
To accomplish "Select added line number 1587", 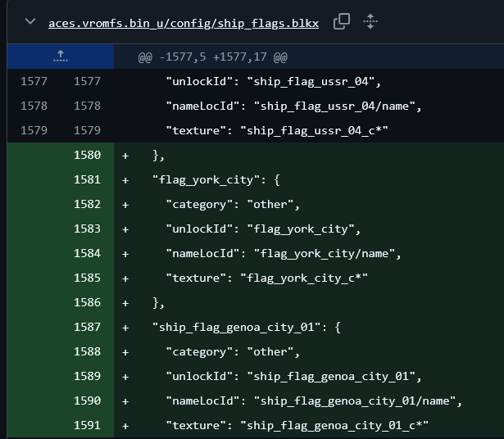I will 87,327.
